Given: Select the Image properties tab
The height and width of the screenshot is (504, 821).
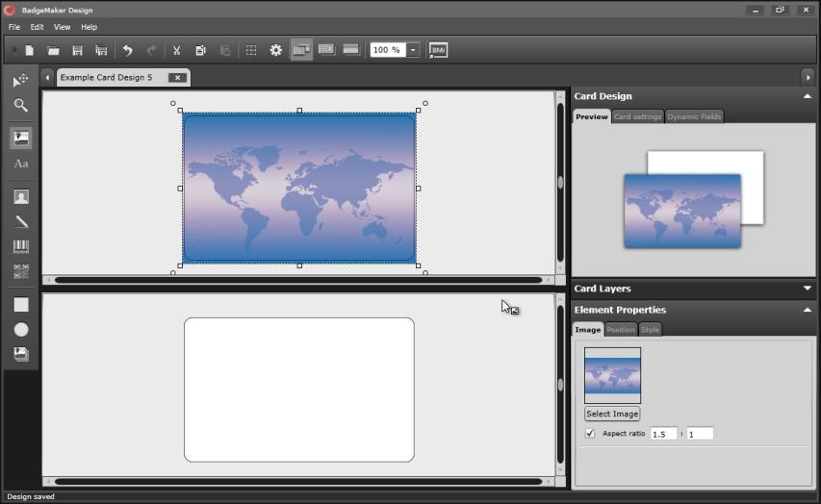Looking at the screenshot, I should pyautogui.click(x=588, y=329).
